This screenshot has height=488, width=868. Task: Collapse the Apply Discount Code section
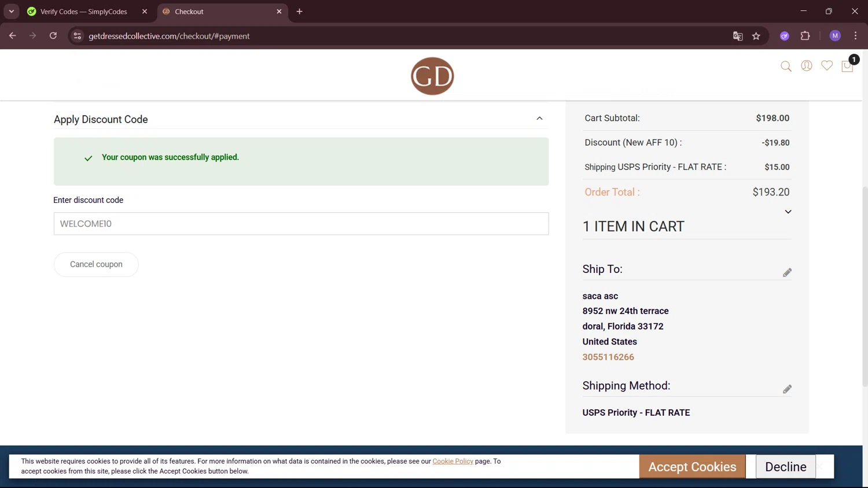pyautogui.click(x=539, y=119)
